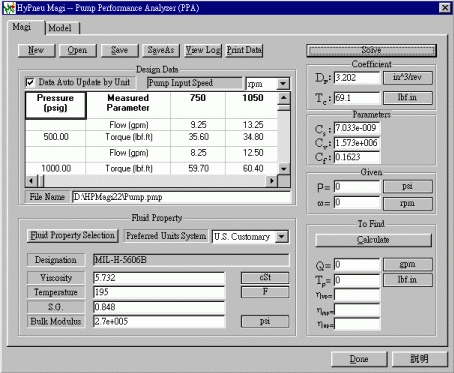454x373 pixels.
Task: Click the table's vertical scrollbar down arrow
Action: coord(283,169)
